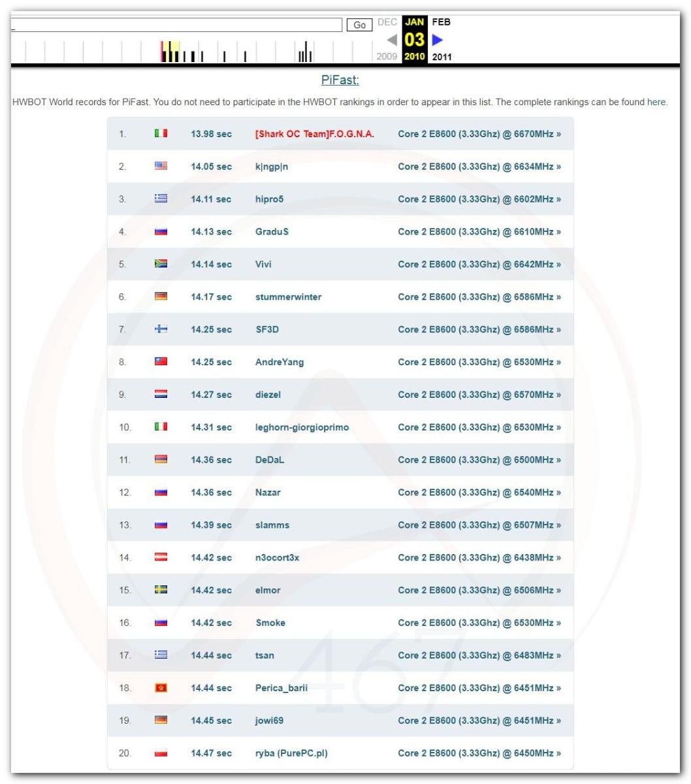The image size is (691, 784).
Task: Click the Greece flag next to tsan
Action: [x=161, y=655]
